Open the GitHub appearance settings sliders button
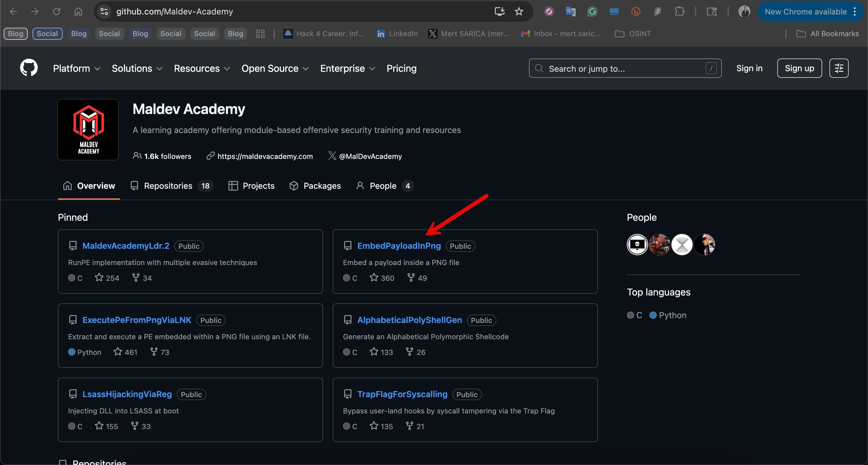The image size is (868, 465). [x=839, y=68]
